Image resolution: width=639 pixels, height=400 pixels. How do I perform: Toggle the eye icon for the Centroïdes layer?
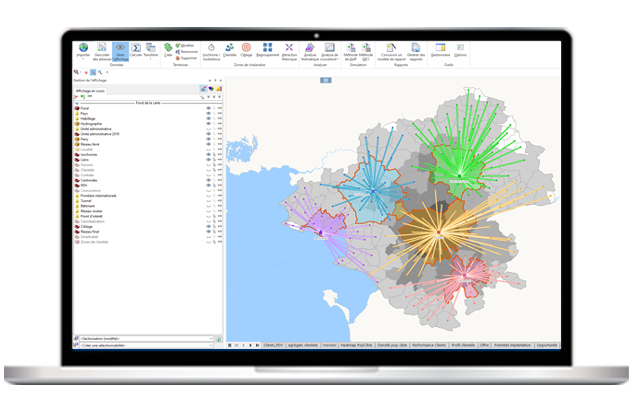pos(209,180)
